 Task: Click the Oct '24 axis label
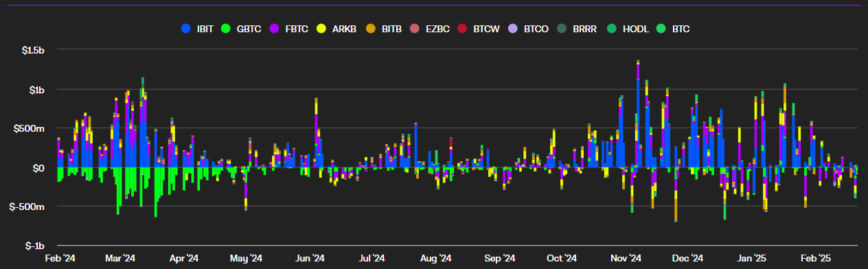(562, 258)
